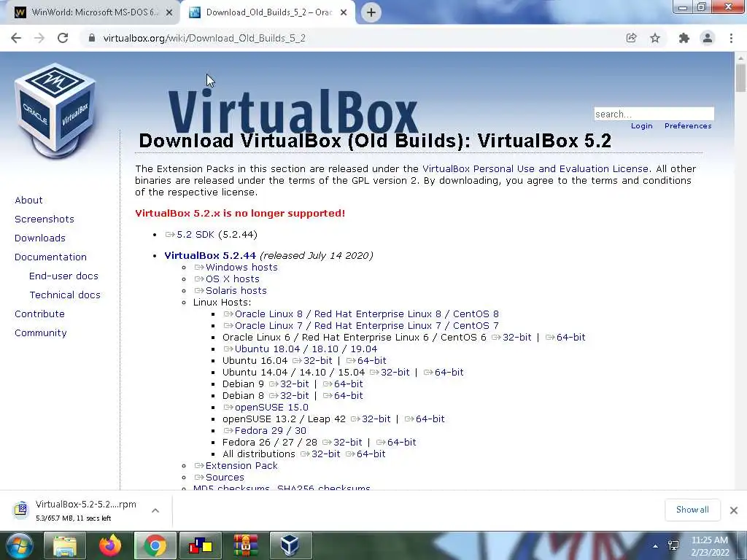
Task: Click the share page icon in address bar
Action: 631,38
